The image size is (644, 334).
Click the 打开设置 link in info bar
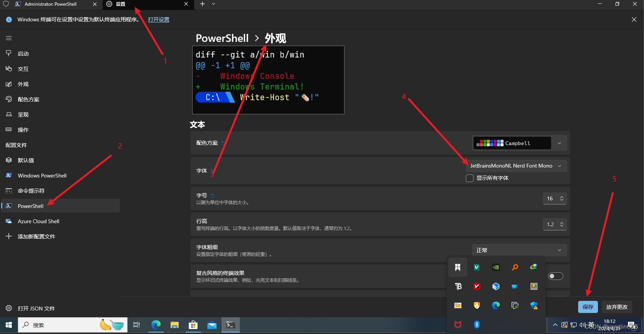tap(159, 19)
